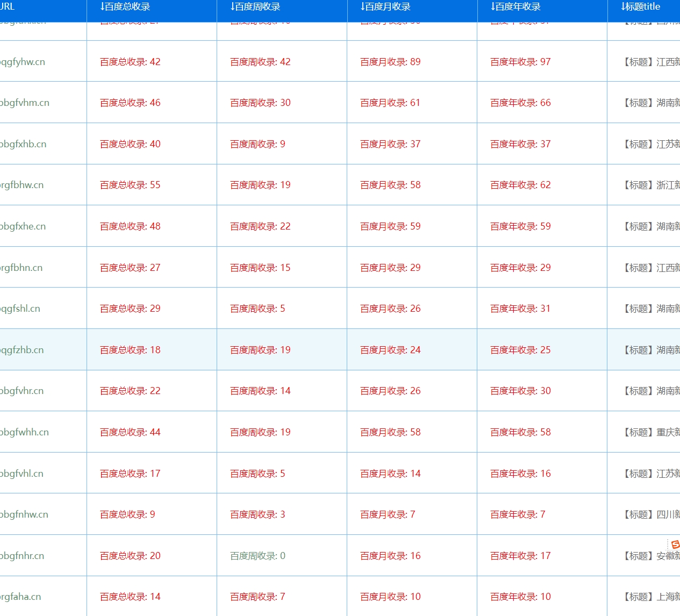Open the rgfaha.cn URL link
680x616 pixels.
click(x=20, y=597)
